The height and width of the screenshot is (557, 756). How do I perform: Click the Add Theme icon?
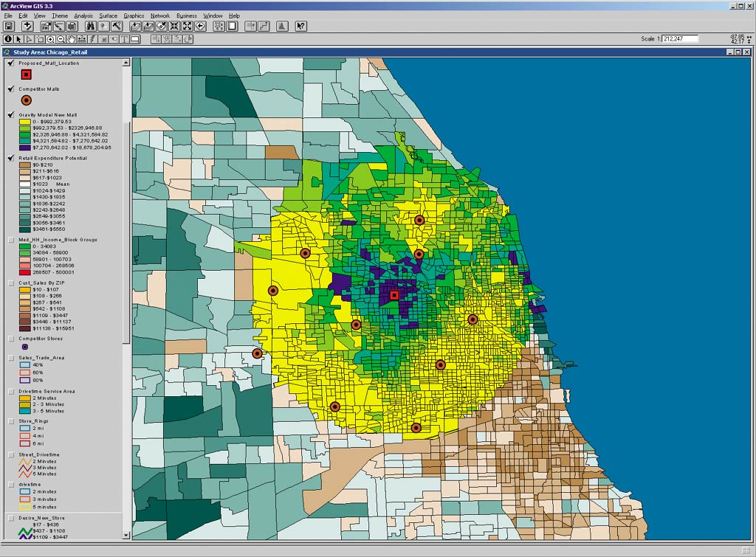point(27,25)
